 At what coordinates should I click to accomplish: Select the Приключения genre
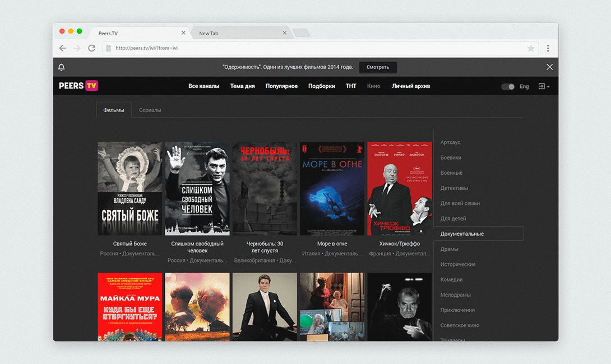457,310
